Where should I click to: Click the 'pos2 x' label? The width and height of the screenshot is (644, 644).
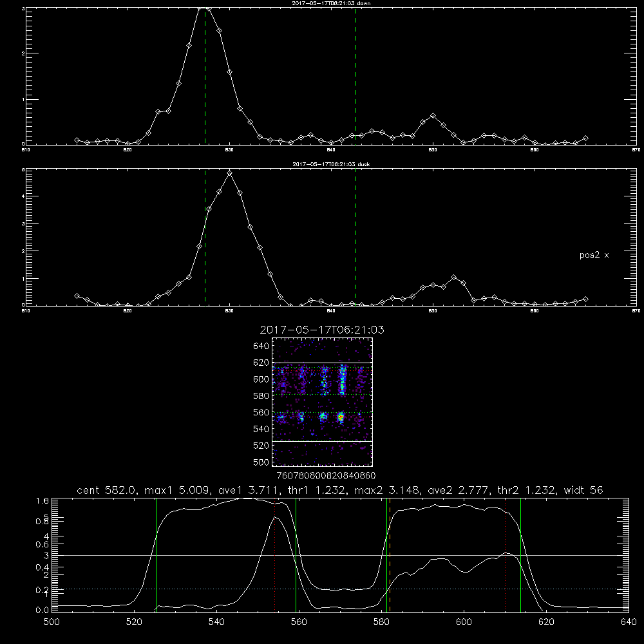click(594, 255)
